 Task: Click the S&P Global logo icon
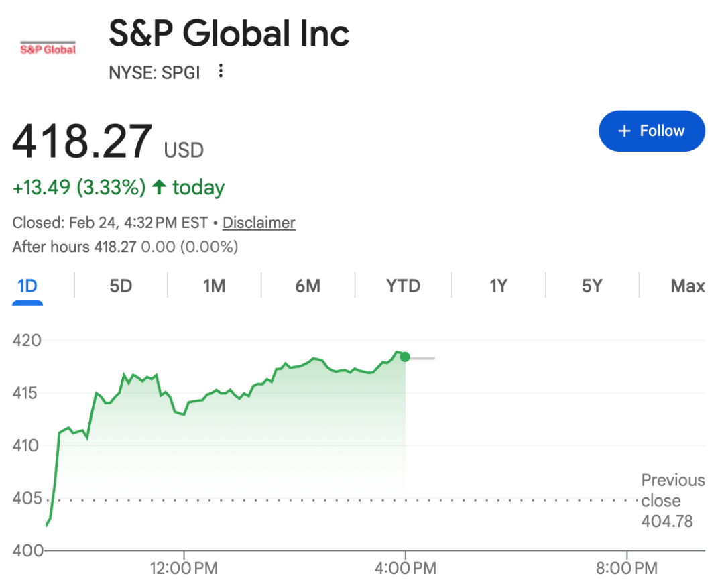click(48, 48)
